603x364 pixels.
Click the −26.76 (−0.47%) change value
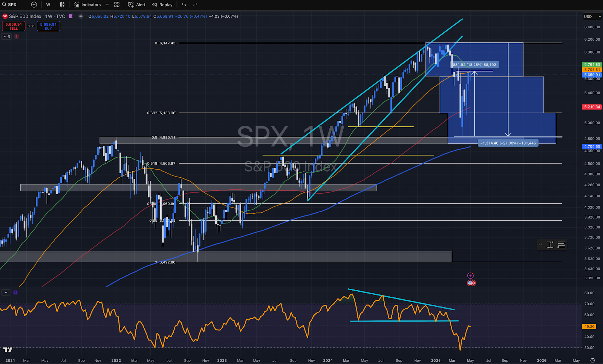tap(191, 16)
